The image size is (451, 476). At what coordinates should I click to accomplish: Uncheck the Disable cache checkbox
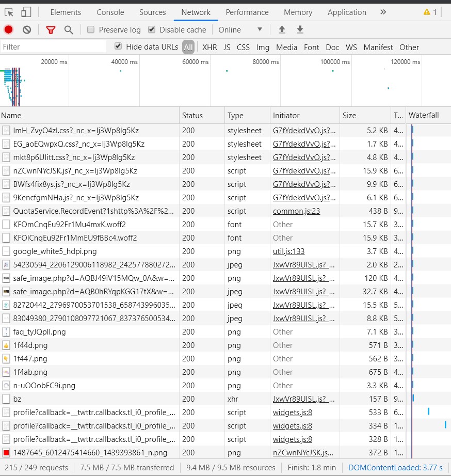coord(151,29)
